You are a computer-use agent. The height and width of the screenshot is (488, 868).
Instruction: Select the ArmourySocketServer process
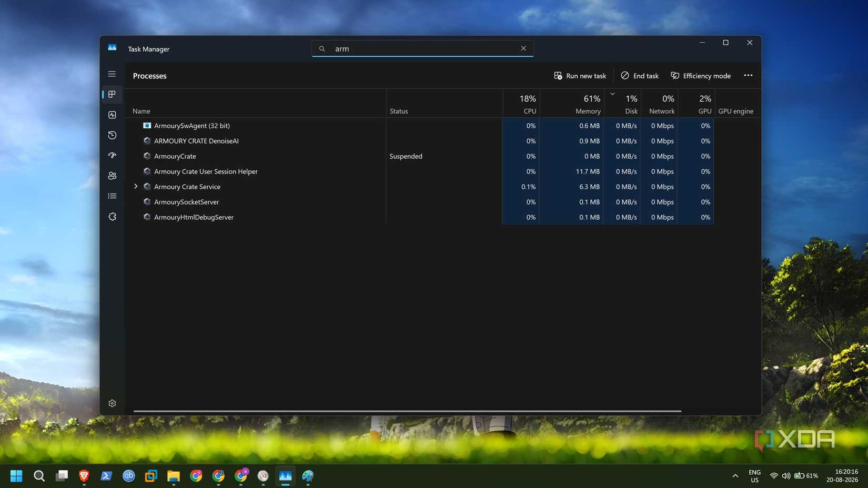(x=419, y=202)
